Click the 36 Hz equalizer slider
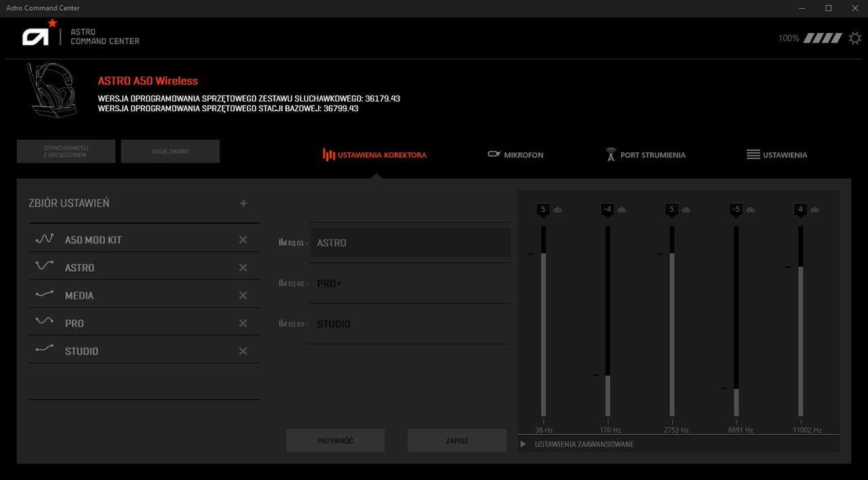868x480 pixels. point(543,321)
